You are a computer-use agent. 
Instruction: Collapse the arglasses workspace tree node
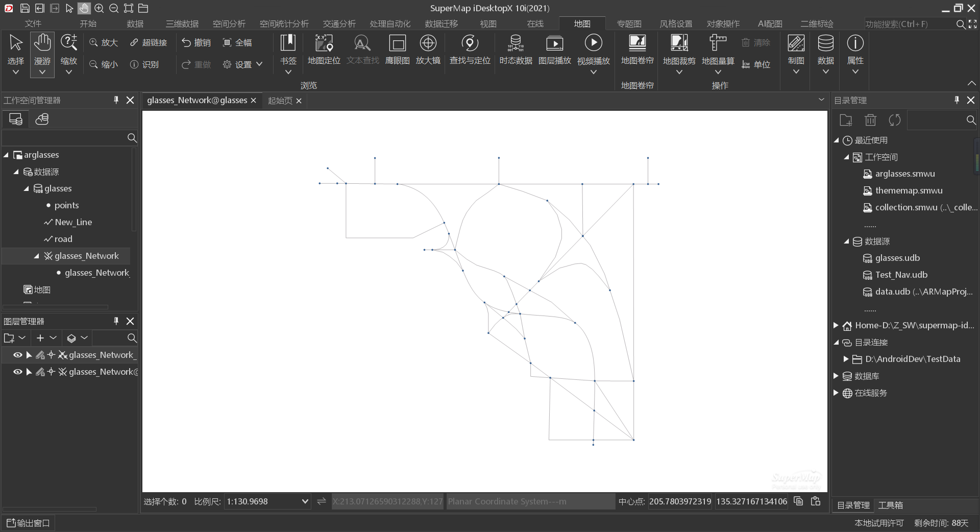click(x=6, y=155)
